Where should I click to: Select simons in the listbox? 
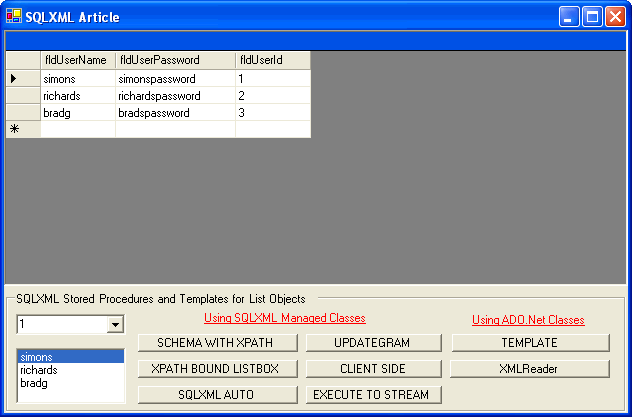click(x=71, y=357)
